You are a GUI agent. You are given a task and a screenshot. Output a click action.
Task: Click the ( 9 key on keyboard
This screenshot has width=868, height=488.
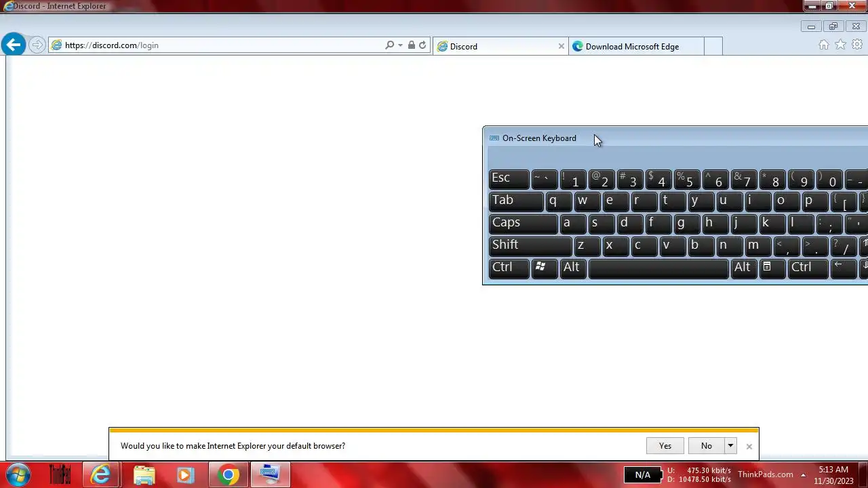coord(800,179)
